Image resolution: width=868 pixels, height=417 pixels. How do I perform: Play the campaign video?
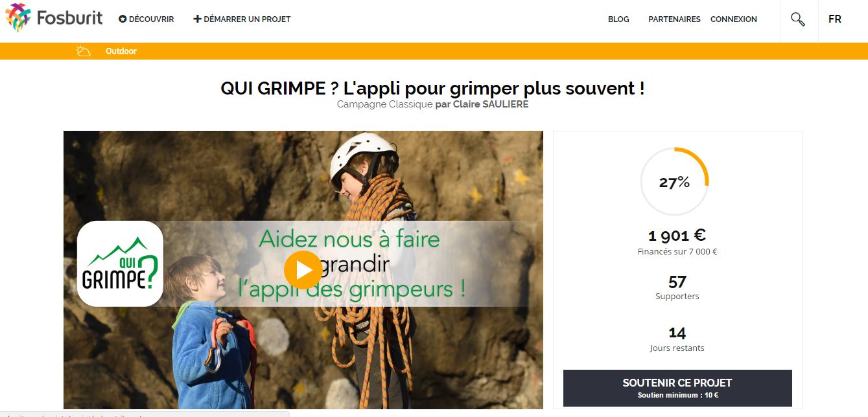[x=303, y=269]
